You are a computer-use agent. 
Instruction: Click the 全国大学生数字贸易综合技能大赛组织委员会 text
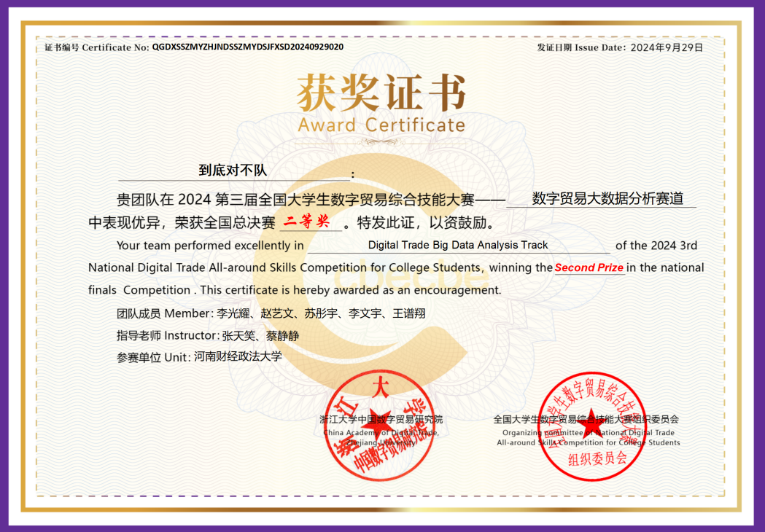(586, 419)
